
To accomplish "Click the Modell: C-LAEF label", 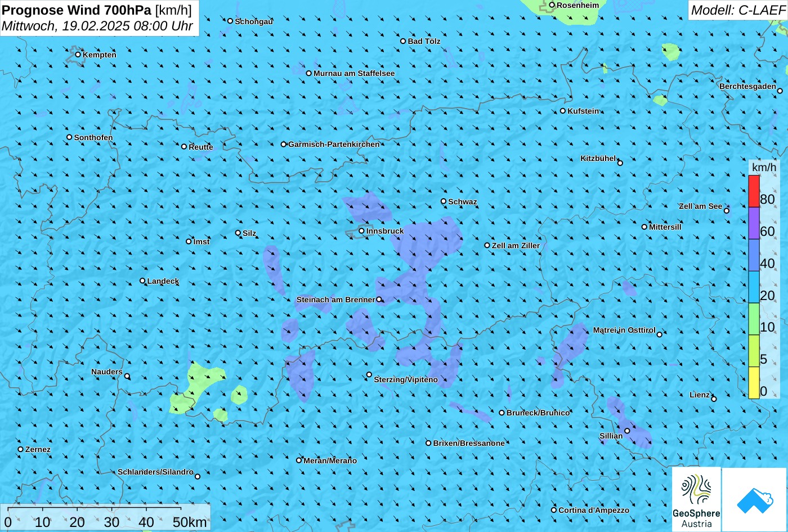I will 737,10.
